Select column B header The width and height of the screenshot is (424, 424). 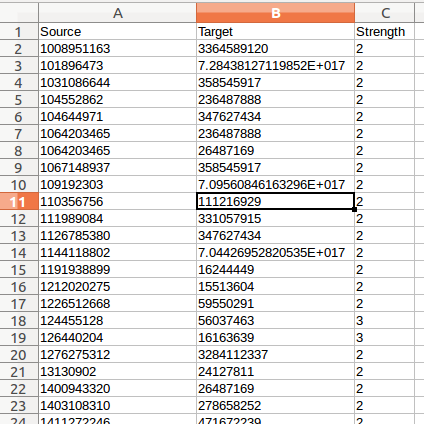point(275,13)
